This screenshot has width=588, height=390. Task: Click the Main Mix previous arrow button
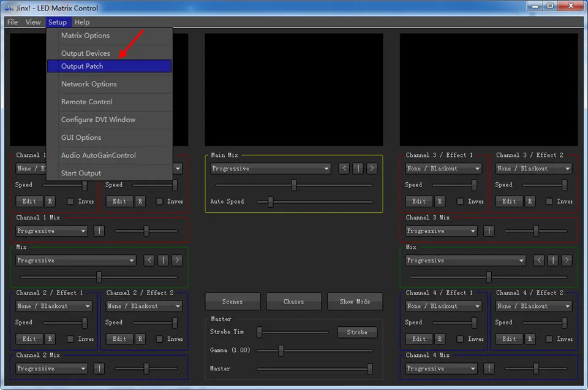(x=344, y=168)
